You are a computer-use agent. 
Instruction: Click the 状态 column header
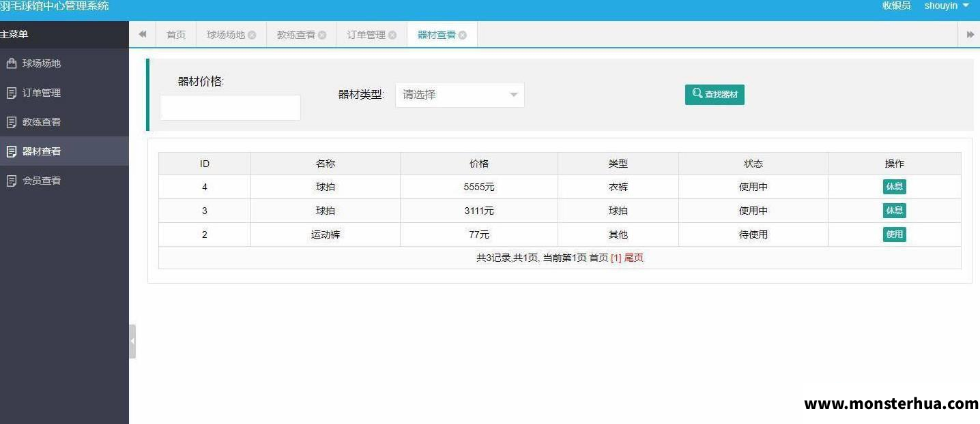(753, 164)
